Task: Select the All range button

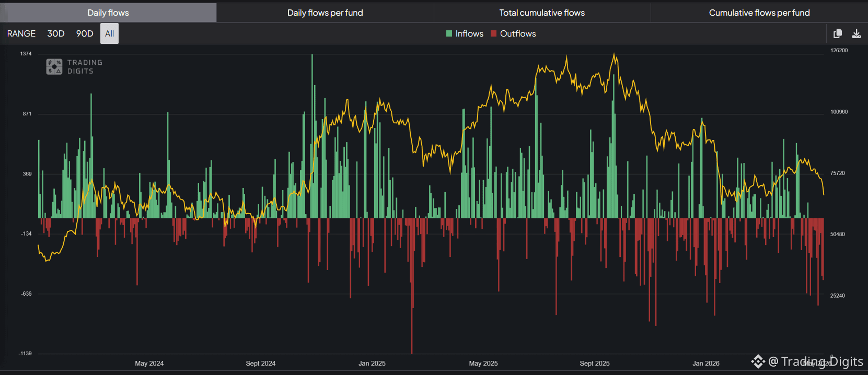Action: tap(109, 33)
